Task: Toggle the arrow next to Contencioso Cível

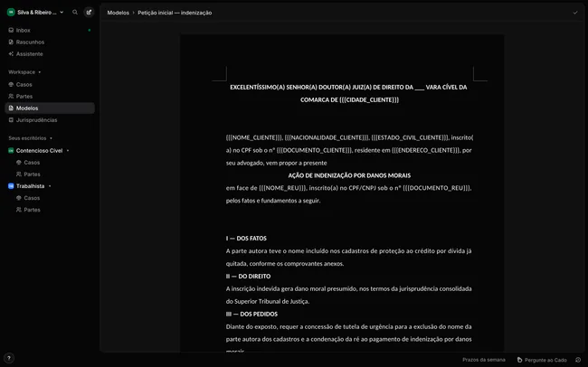Action: pos(68,151)
